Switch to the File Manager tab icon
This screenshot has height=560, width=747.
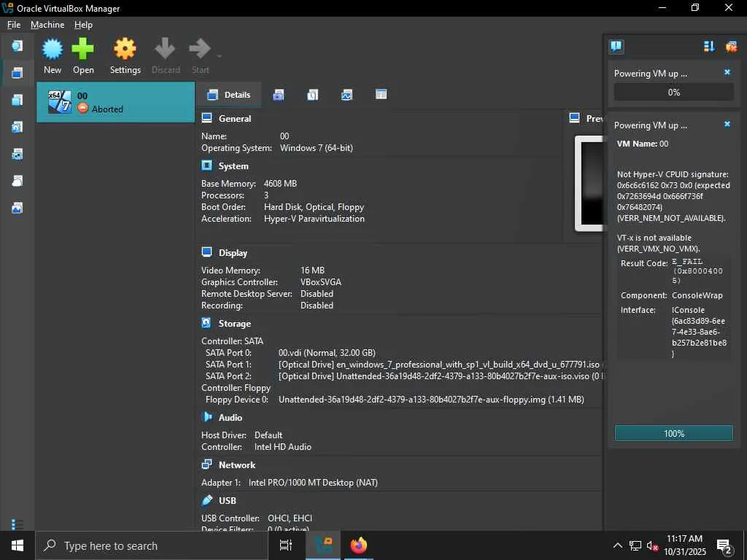[x=381, y=95]
